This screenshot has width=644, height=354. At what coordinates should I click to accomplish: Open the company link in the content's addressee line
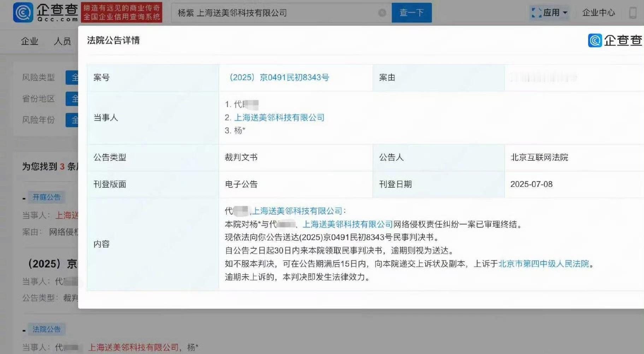(297, 211)
